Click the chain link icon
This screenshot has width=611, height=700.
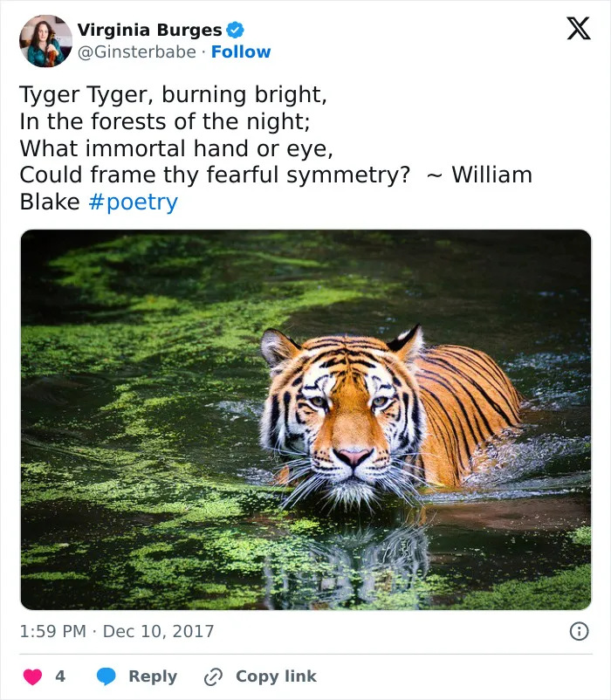point(213,676)
